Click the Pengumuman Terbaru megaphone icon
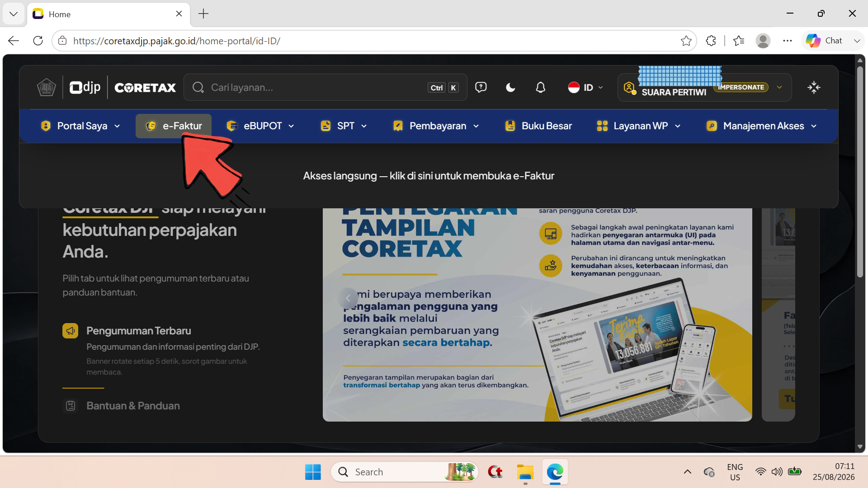This screenshot has width=868, height=488. 70,331
